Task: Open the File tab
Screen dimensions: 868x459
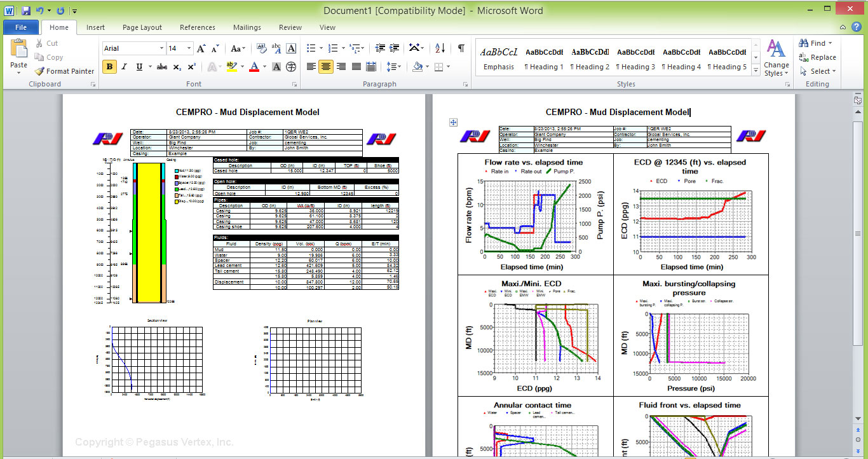Action: click(x=21, y=27)
